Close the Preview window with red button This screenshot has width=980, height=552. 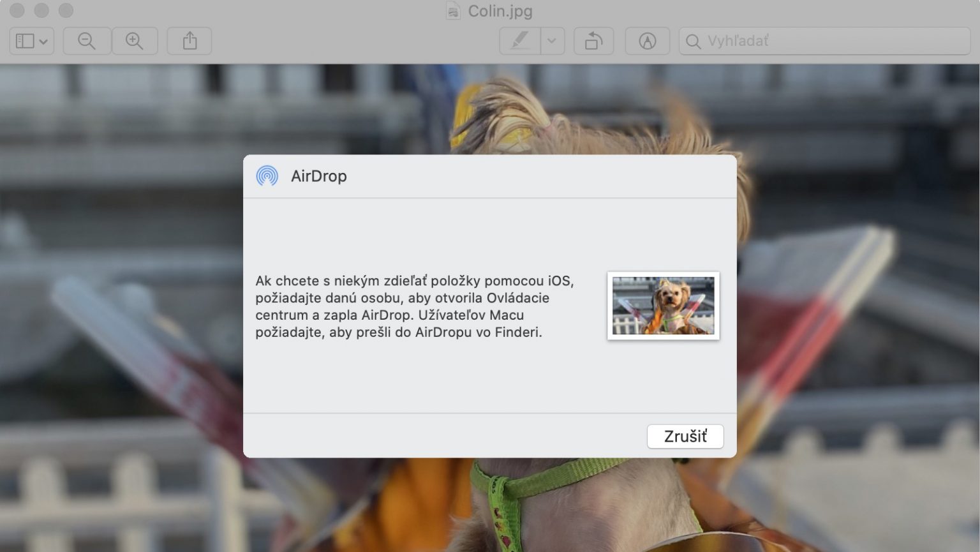(x=17, y=11)
